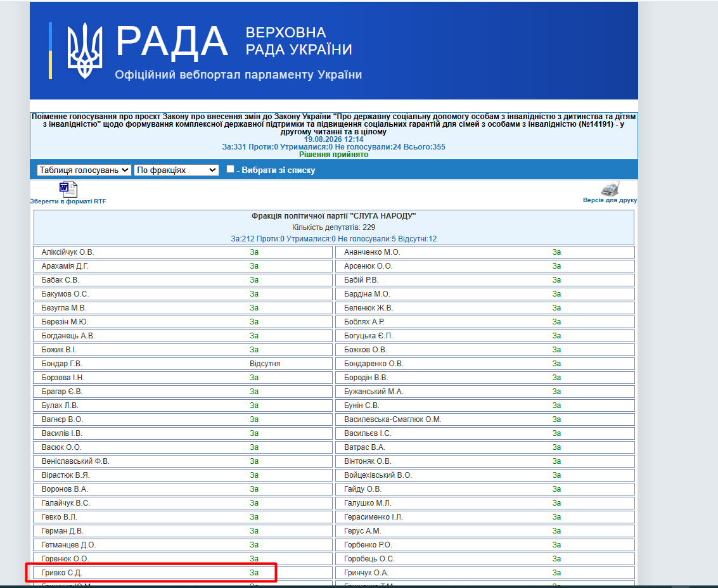The image size is (718, 588).
Task: Select deputy 'Василевська-Смаглюк О.М.'
Action: click(392, 419)
